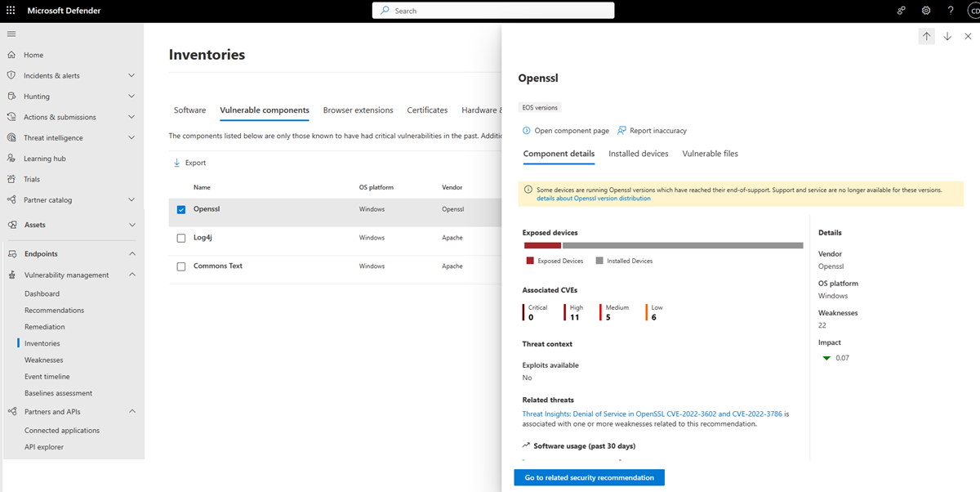This screenshot has width=980, height=492.
Task: Collapse Partners and APIs chevron
Action: coord(132,412)
